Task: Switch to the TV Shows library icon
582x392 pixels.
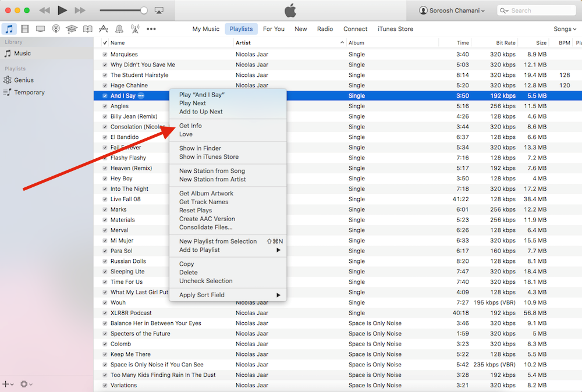Action: 41,29
